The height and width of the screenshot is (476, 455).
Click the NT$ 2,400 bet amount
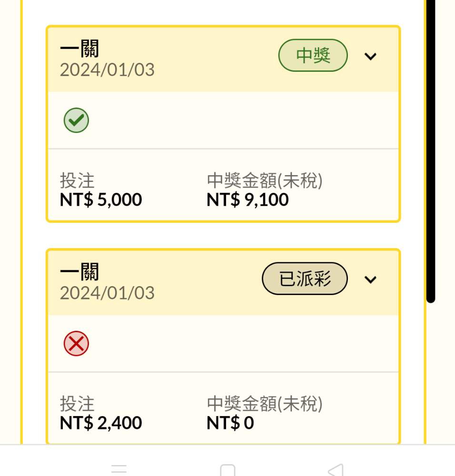(x=101, y=423)
